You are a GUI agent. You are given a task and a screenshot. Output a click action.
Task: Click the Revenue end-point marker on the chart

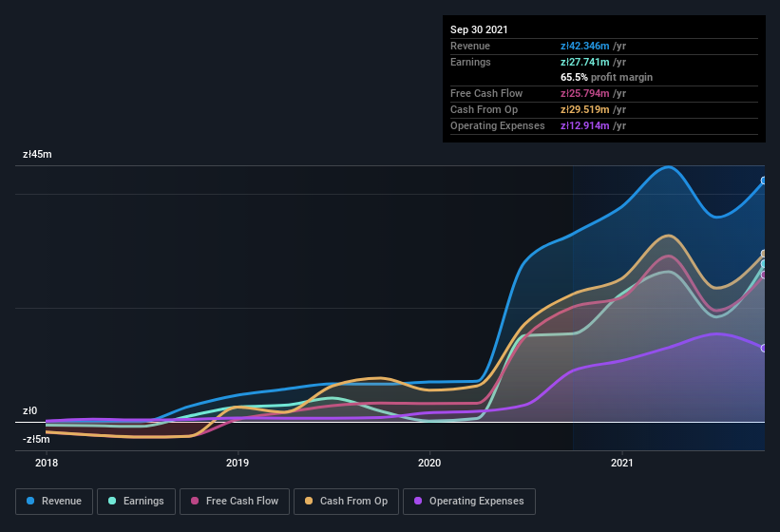pos(764,180)
